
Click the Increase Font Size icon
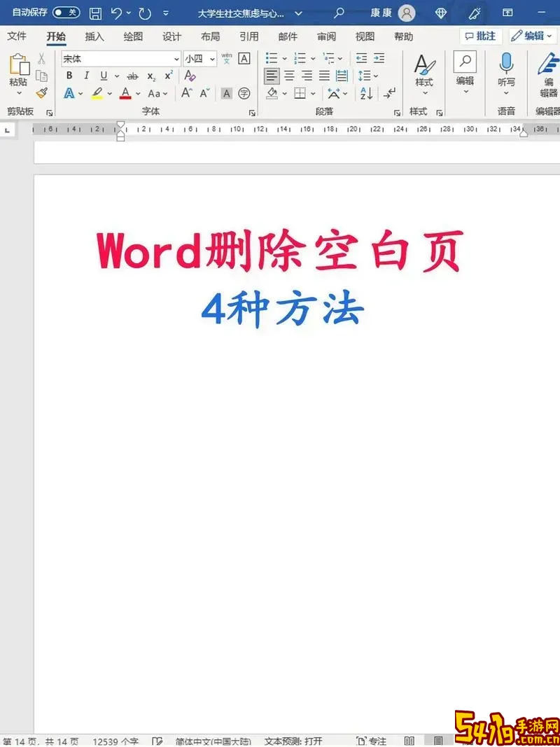click(187, 93)
